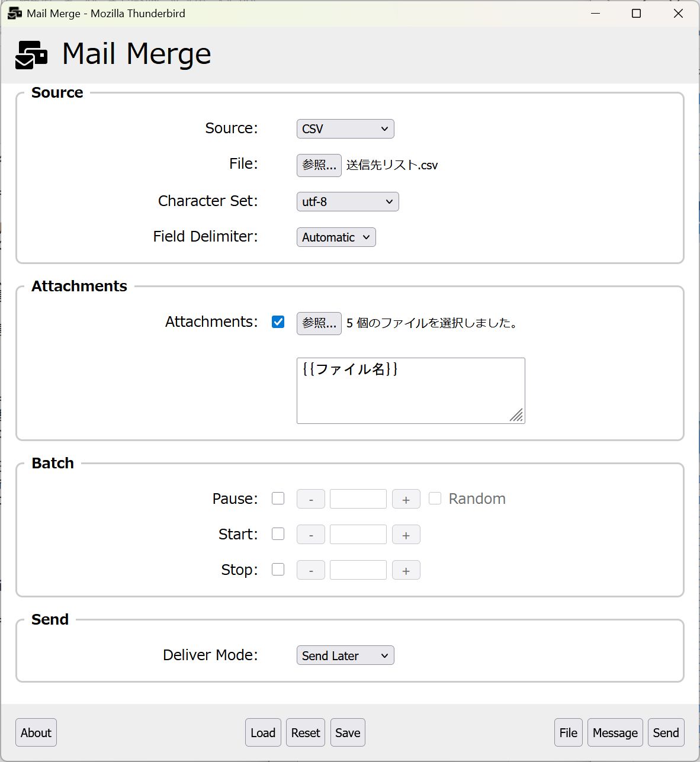This screenshot has width=700, height=762.
Task: Open the Source dropdown showing CSV
Action: pyautogui.click(x=345, y=129)
